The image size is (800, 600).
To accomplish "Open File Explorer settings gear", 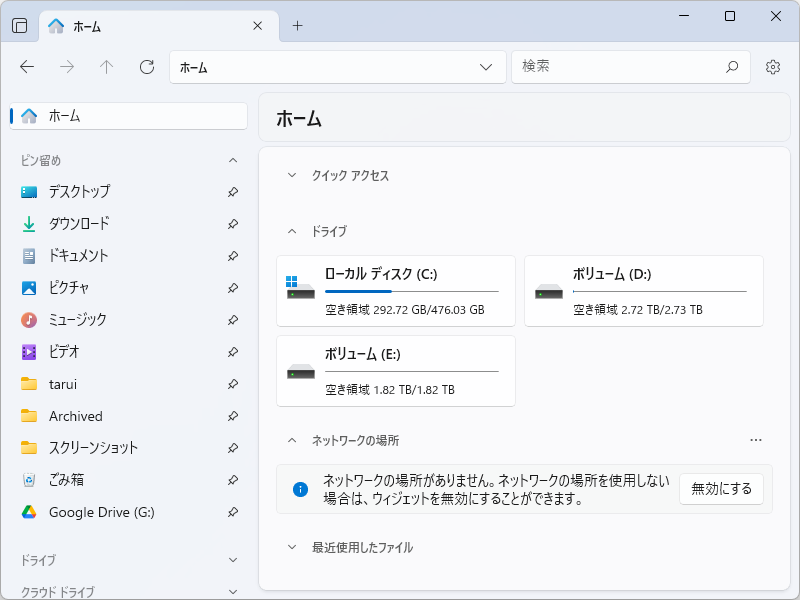I will tap(772, 67).
